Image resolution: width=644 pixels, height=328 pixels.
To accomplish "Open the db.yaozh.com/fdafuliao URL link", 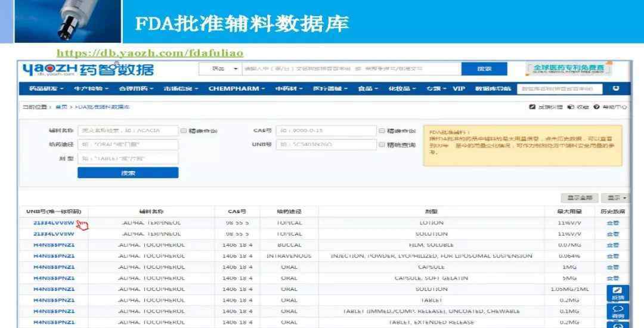I will coord(150,53).
